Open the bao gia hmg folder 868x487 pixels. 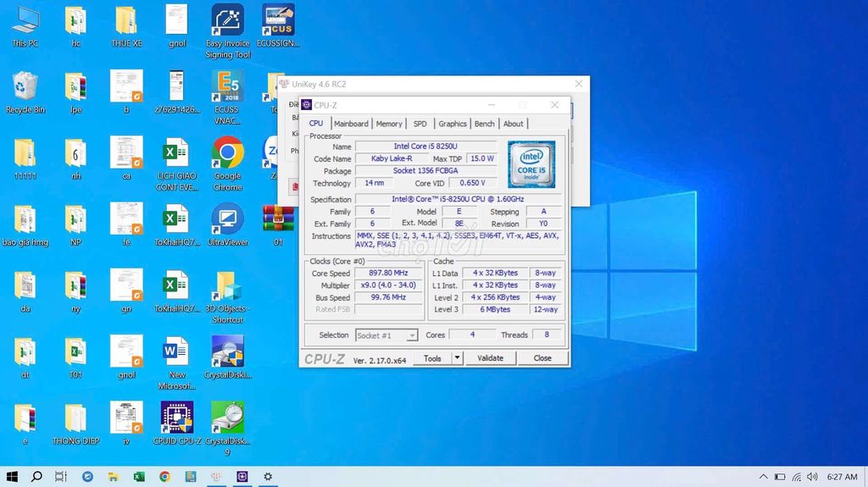tap(25, 224)
